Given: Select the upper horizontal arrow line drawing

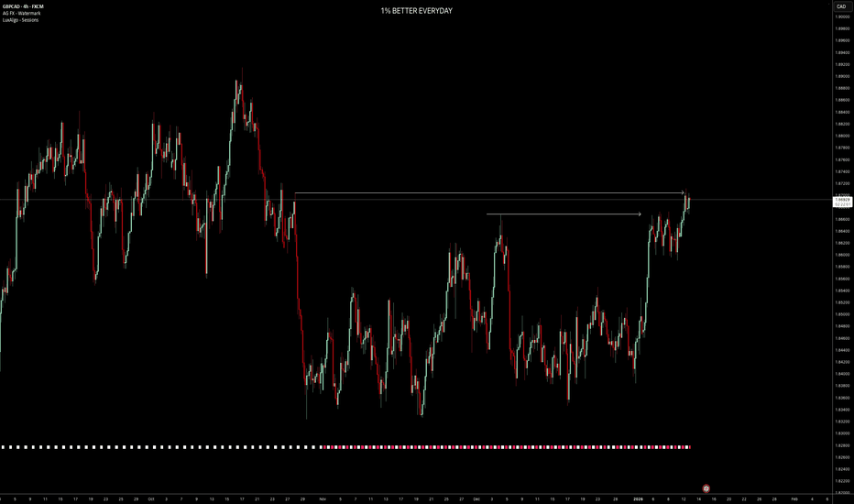Looking at the screenshot, I should pyautogui.click(x=486, y=193).
